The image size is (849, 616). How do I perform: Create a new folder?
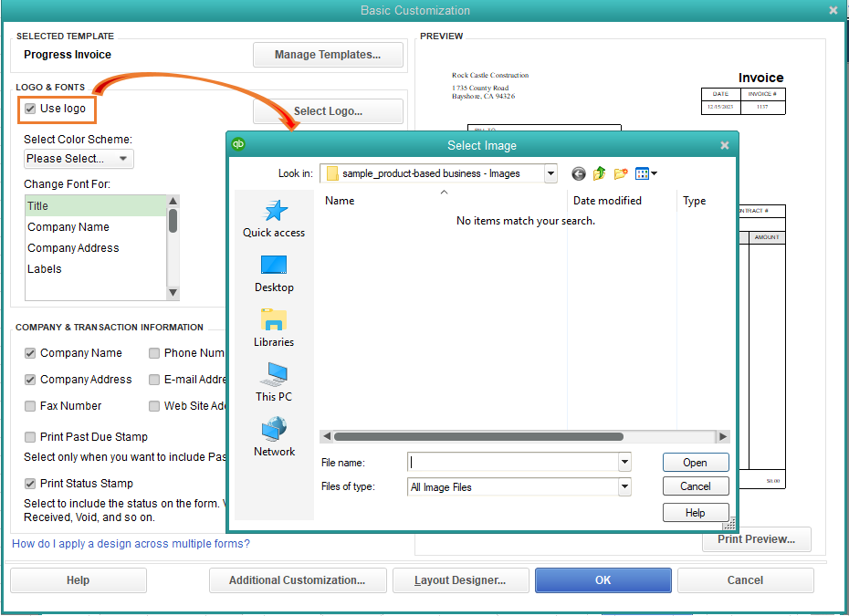(621, 173)
